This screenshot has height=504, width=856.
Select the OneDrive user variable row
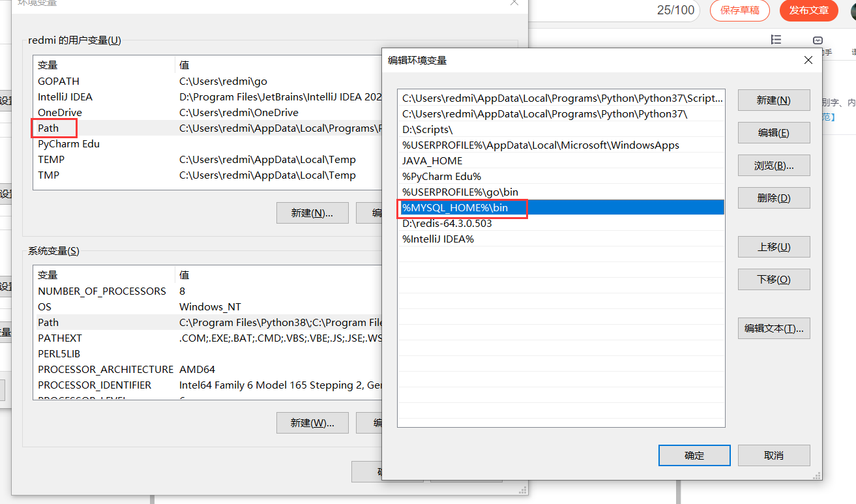(207, 113)
